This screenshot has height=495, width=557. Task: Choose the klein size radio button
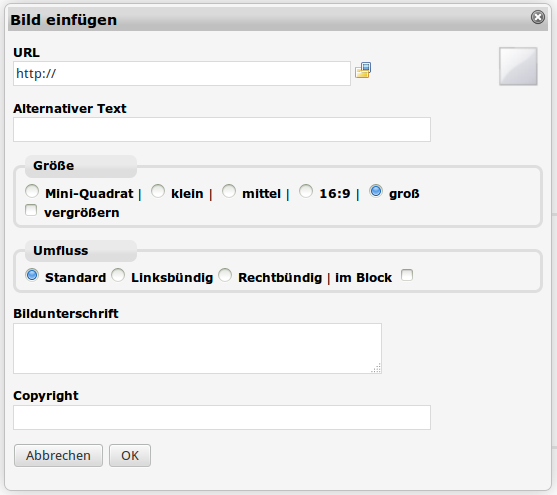(x=158, y=191)
